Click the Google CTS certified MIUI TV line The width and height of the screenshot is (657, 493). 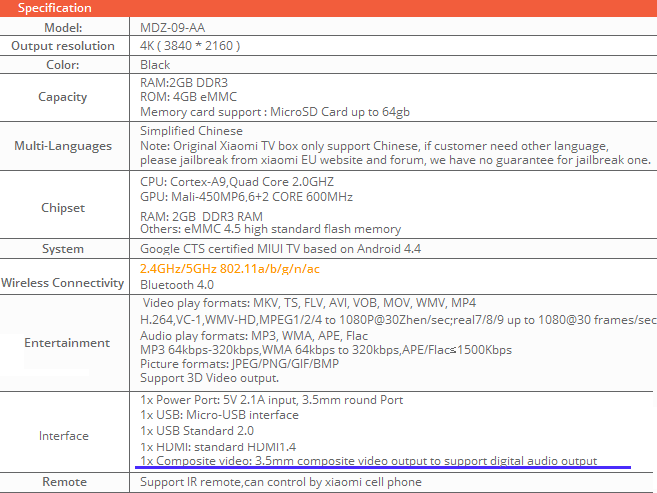(x=280, y=249)
